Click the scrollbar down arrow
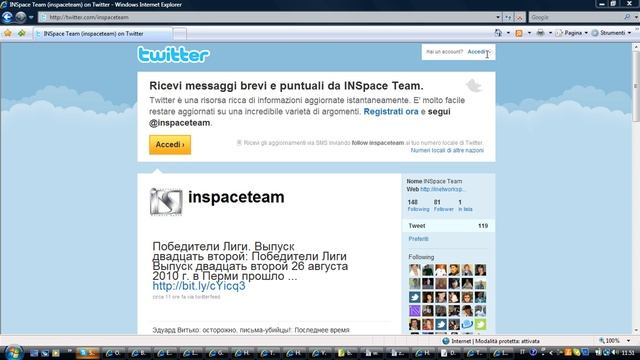The width and height of the screenshot is (640, 360). [x=636, y=331]
